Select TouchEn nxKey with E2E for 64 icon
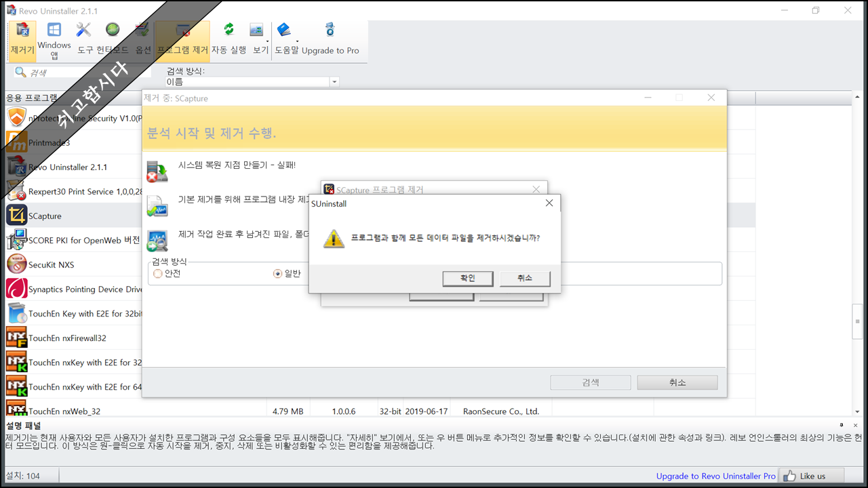 point(17,386)
